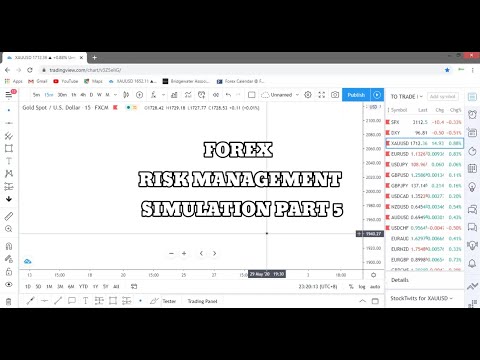Open the Ideas lightbulb panel
Image resolution: width=480 pixels, height=360 pixels.
(x=472, y=187)
